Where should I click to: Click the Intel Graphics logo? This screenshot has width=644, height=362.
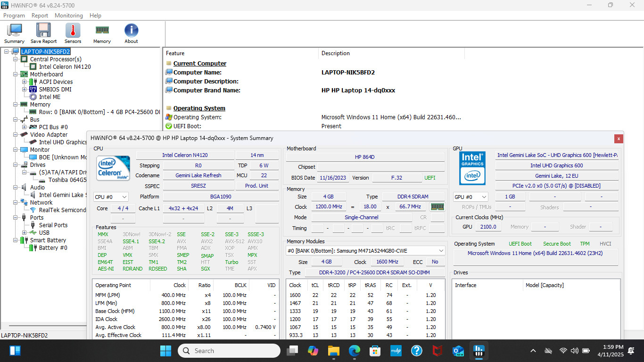472,168
